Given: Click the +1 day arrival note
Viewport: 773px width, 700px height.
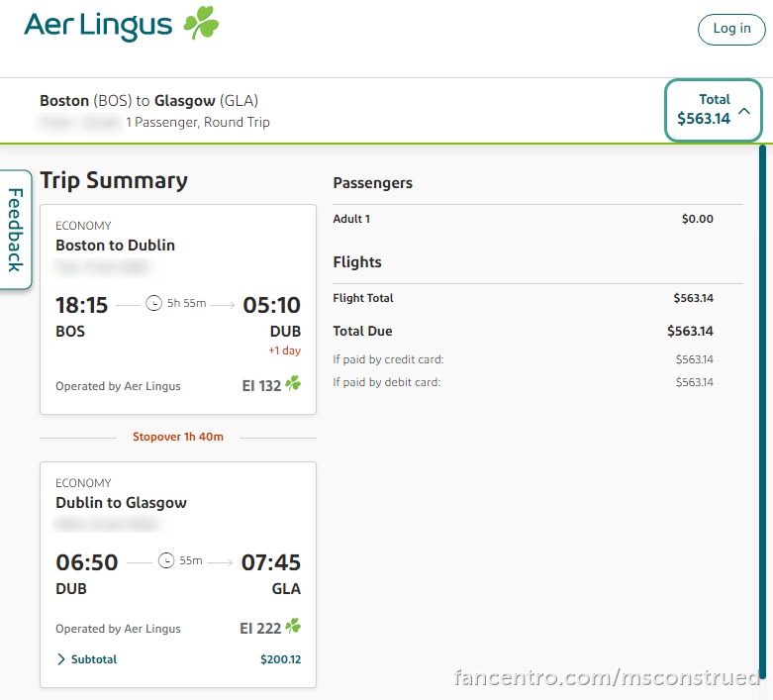Looking at the screenshot, I should (284, 350).
